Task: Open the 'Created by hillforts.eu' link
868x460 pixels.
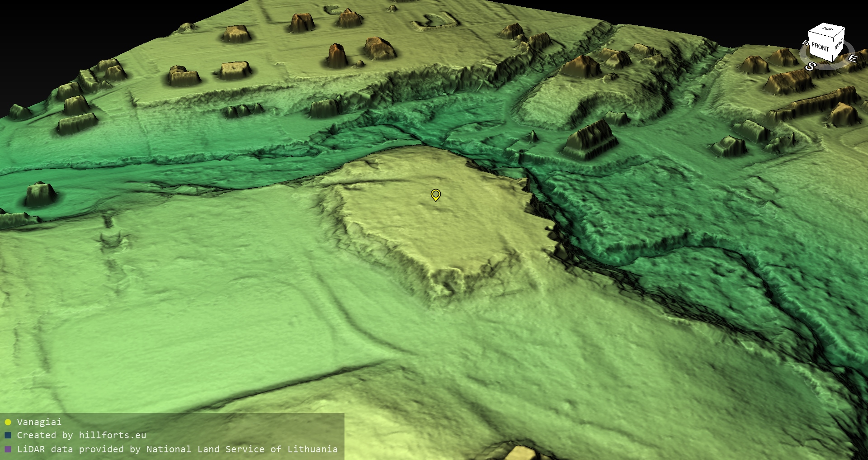Action: [x=81, y=435]
